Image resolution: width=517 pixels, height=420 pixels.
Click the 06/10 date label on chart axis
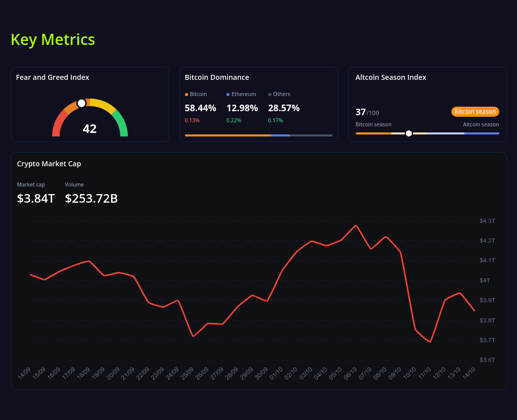pos(350,374)
